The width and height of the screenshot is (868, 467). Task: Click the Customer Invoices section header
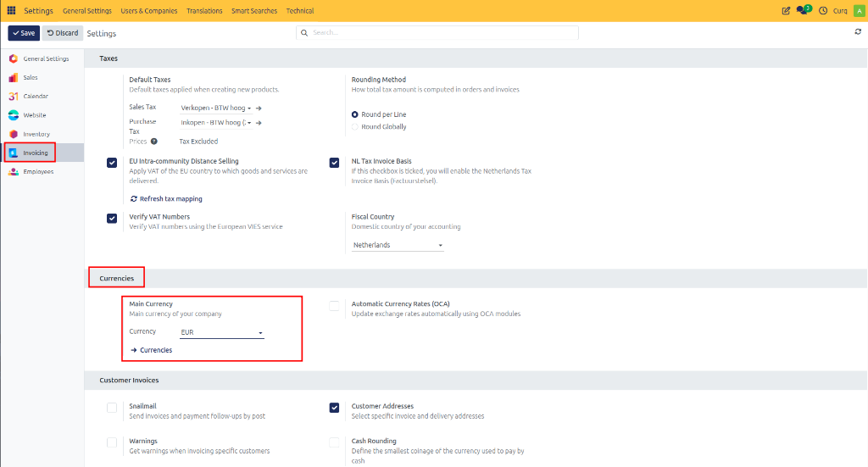click(129, 381)
